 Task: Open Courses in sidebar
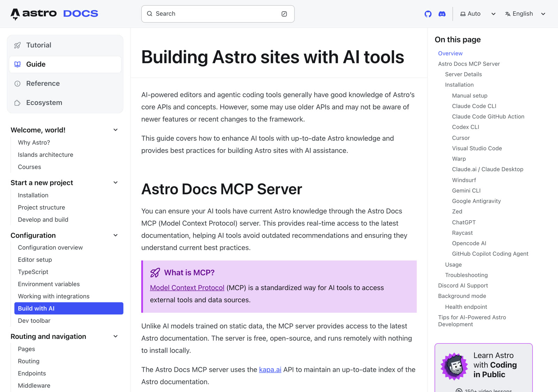[29, 167]
